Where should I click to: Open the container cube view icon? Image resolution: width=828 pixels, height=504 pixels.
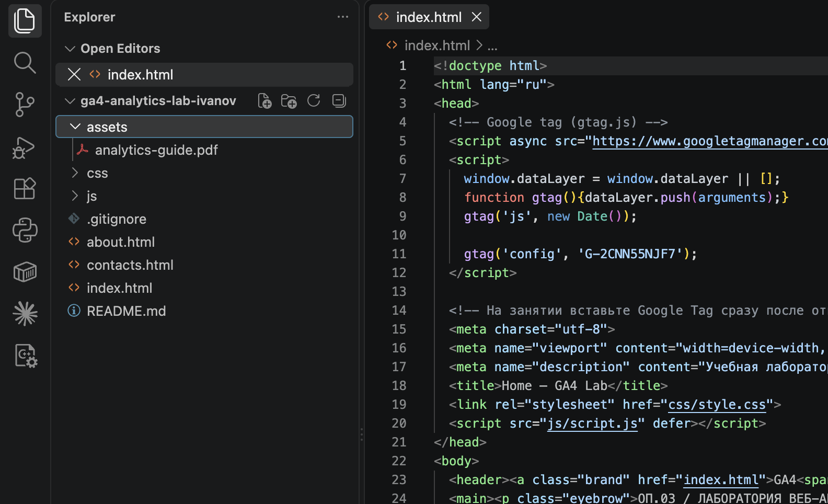25,272
